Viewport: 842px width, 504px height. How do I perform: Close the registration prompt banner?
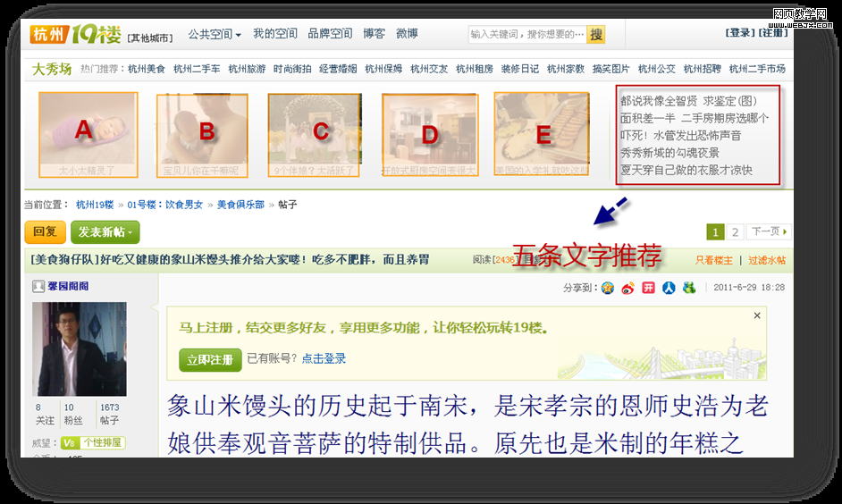757,315
